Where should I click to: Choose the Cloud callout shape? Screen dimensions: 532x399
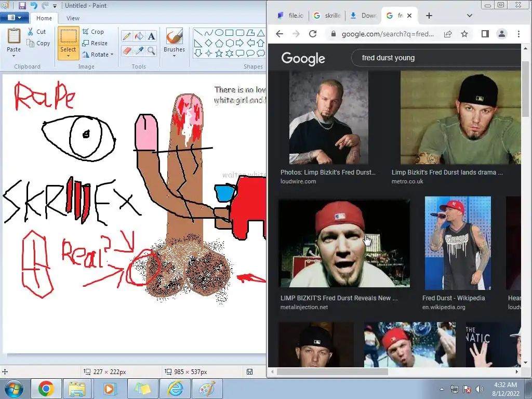click(261, 54)
